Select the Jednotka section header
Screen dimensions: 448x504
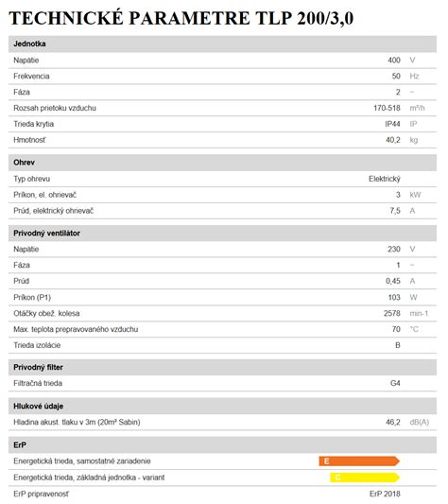[222, 44]
